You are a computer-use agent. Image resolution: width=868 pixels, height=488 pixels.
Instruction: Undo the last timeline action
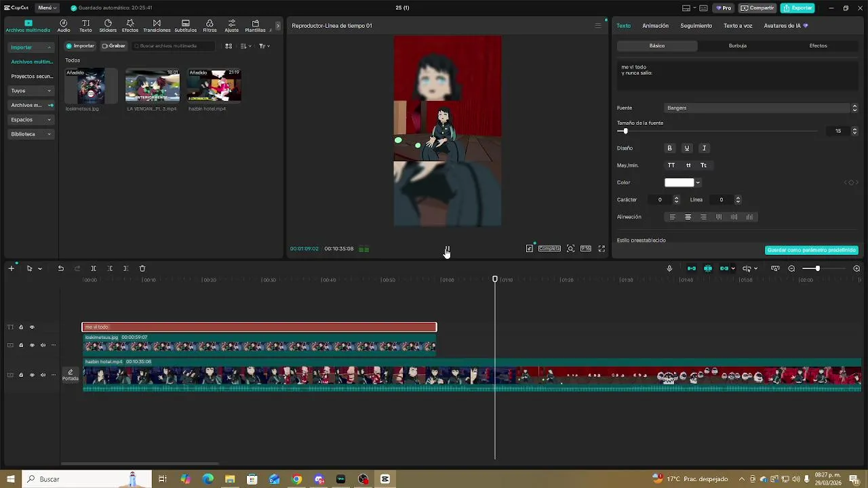click(60, 268)
